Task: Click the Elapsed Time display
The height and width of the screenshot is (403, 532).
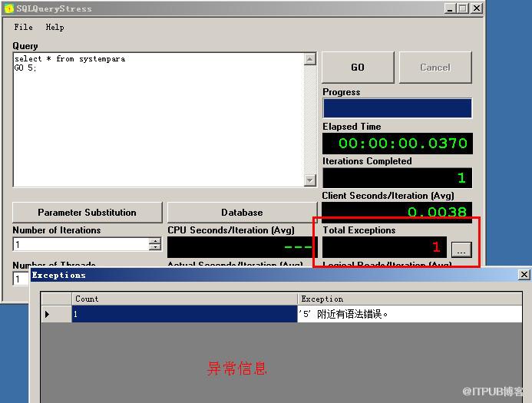Action: point(398,144)
